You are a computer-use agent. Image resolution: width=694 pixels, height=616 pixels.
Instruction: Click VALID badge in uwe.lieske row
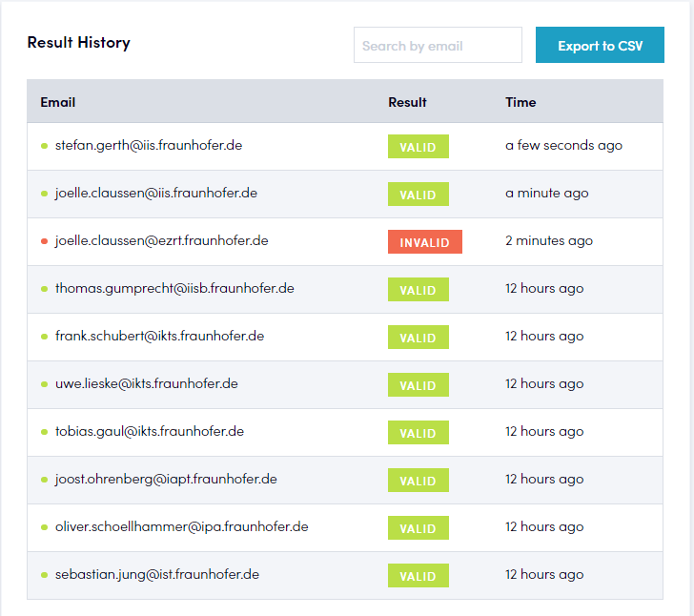click(x=418, y=385)
